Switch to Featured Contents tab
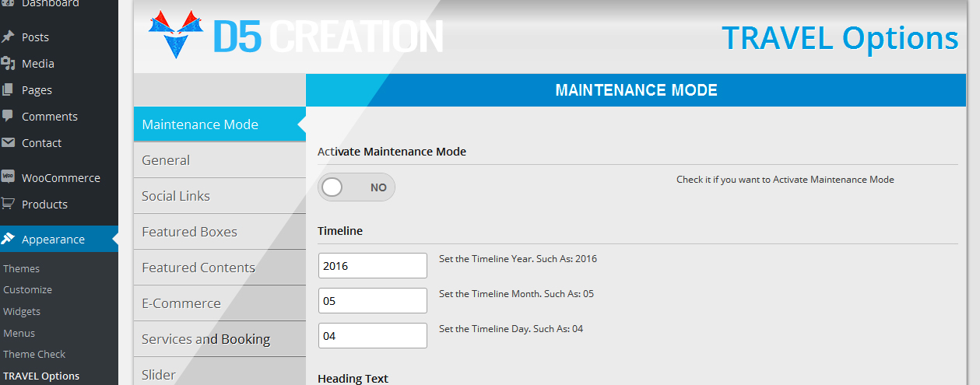This screenshot has height=385, width=980. [x=220, y=268]
